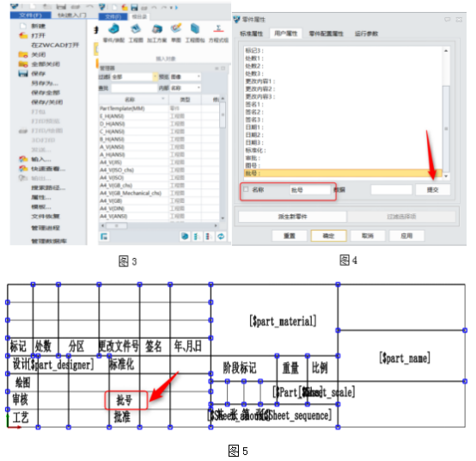The image size is (476, 461).
Task: Open the 内部 名称 dropdown
Action: tap(198, 88)
